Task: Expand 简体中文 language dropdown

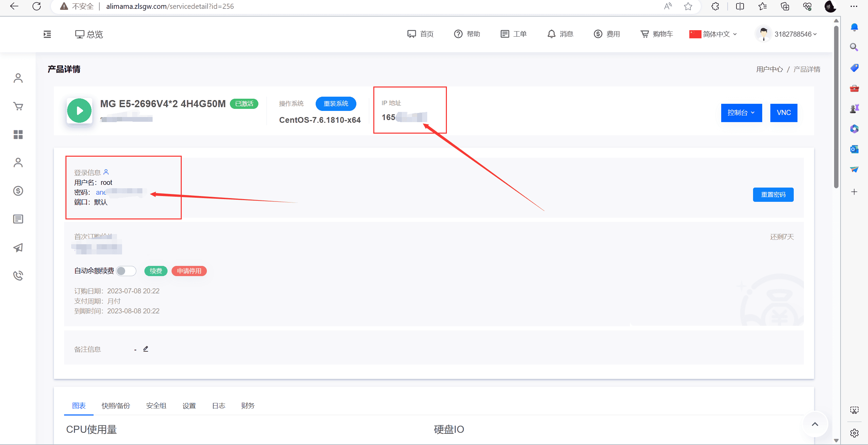Action: [713, 34]
